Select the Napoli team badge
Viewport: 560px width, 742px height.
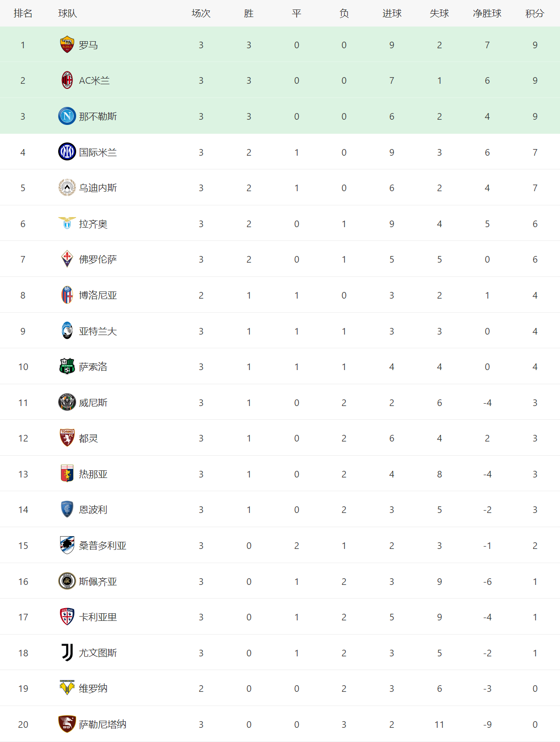[x=67, y=116]
